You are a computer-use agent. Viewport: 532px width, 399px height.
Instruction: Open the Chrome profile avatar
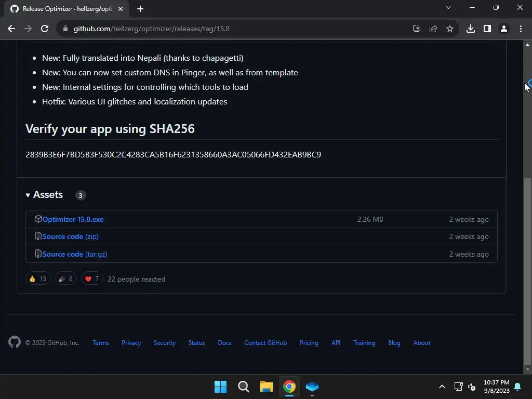click(x=504, y=29)
